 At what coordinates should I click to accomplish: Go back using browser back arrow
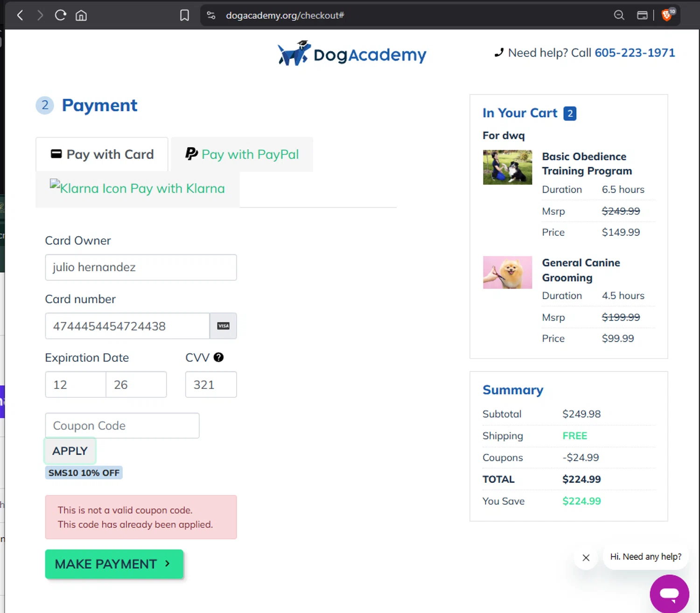click(x=20, y=15)
